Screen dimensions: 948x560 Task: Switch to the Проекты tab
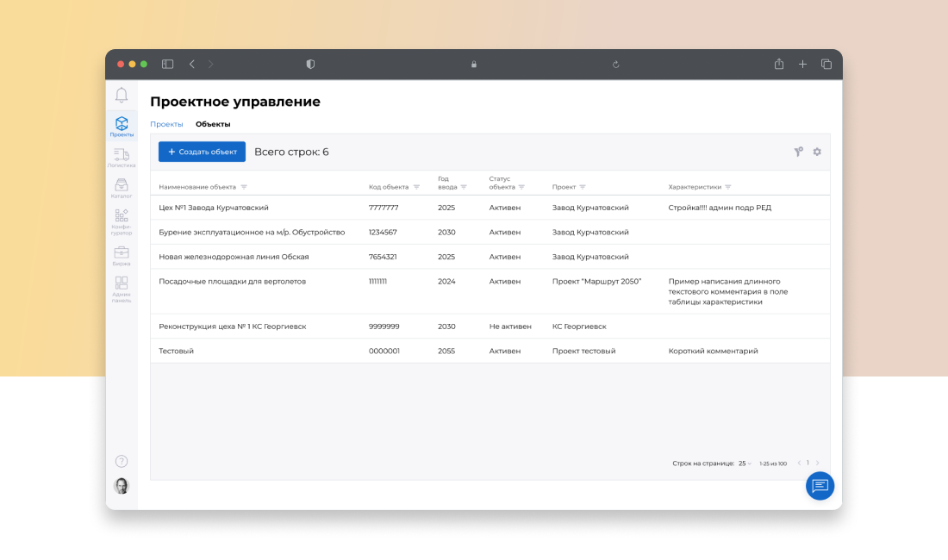(x=166, y=123)
